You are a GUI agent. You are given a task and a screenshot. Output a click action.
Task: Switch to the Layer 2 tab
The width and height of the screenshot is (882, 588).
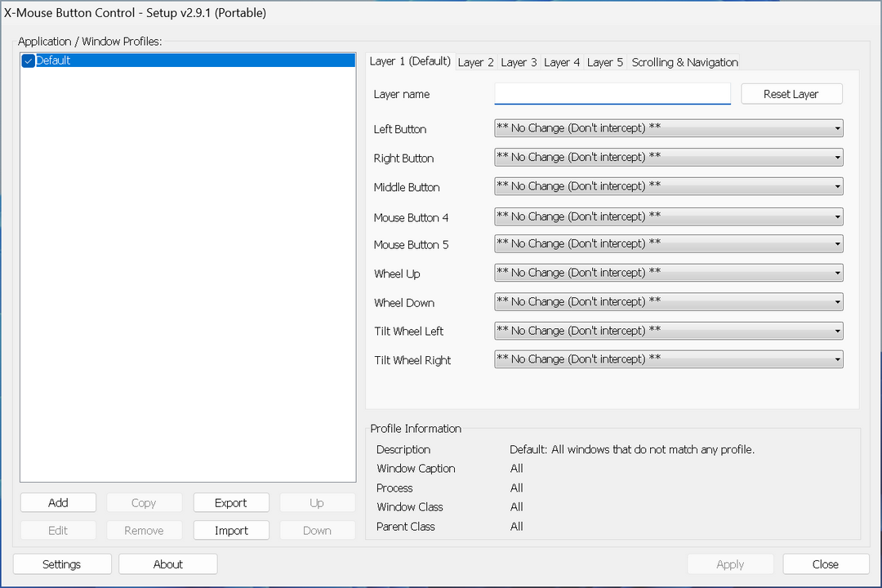pyautogui.click(x=475, y=63)
